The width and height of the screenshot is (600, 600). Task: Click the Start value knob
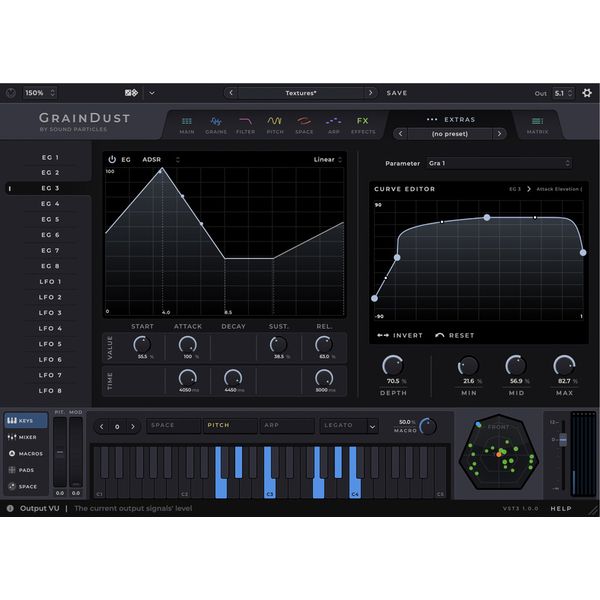(142, 344)
